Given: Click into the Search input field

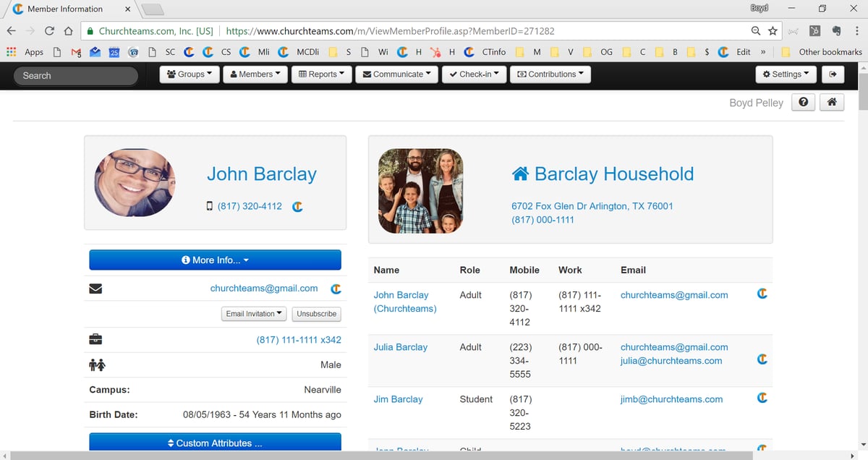Looking at the screenshot, I should coord(76,76).
